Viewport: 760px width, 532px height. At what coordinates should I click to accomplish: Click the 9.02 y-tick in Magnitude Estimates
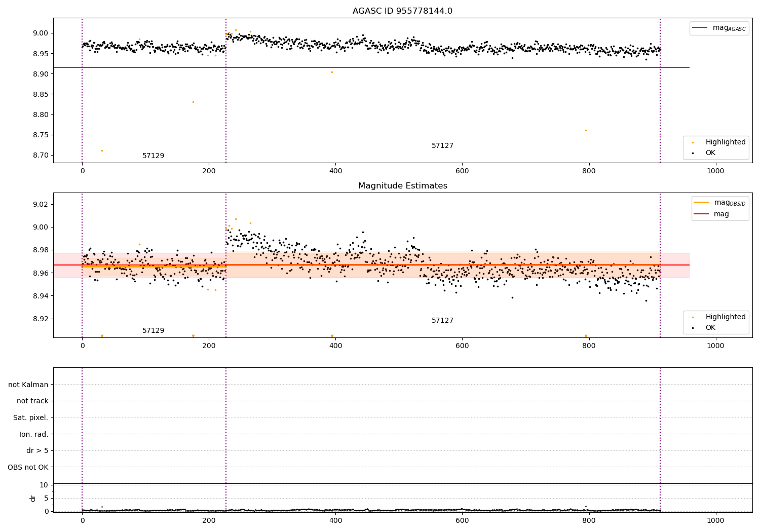click(x=40, y=205)
